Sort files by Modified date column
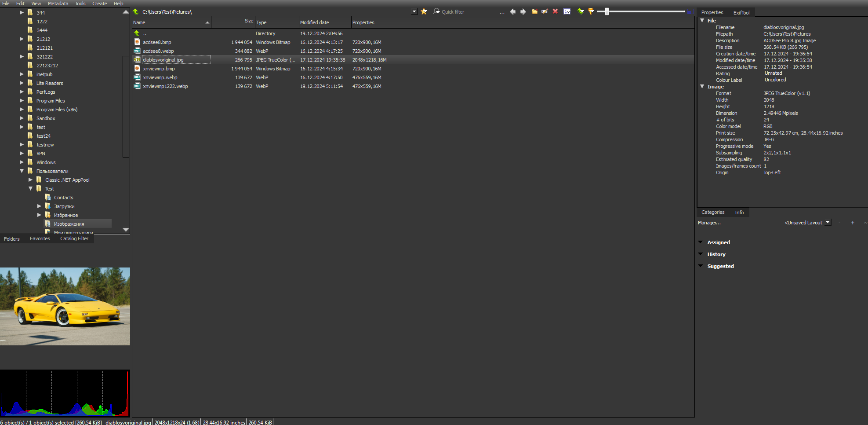The height and width of the screenshot is (425, 868). click(x=314, y=22)
